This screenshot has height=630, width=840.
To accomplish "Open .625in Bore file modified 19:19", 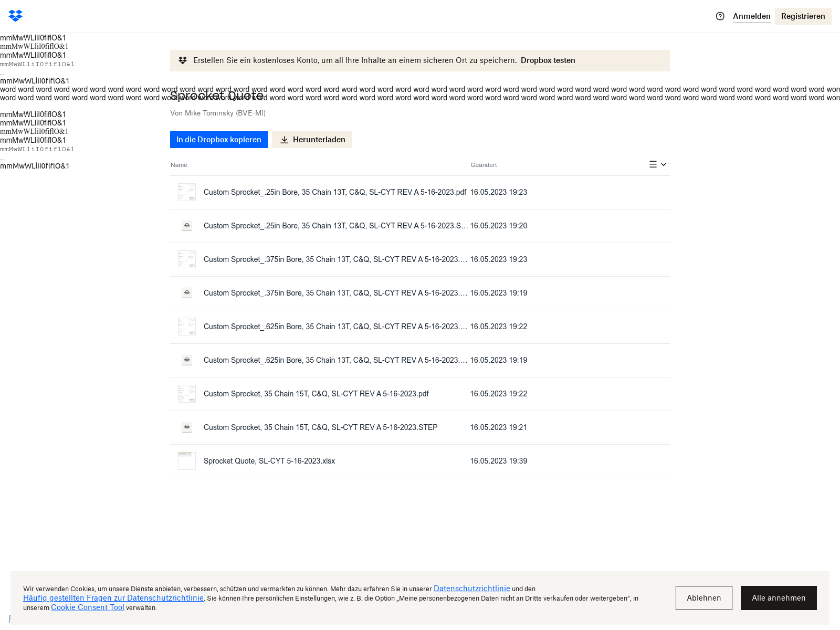I will pyautogui.click(x=335, y=360).
